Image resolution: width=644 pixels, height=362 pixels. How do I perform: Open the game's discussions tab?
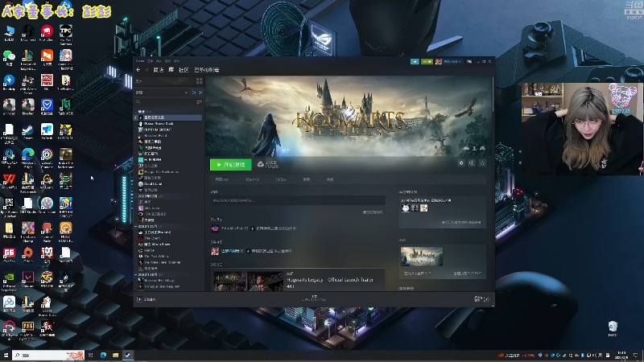pyautogui.click(x=280, y=179)
